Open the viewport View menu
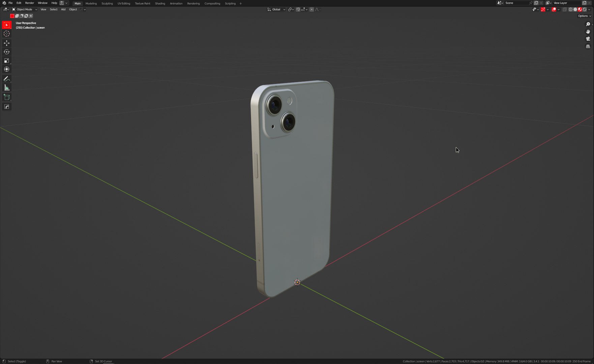This screenshot has width=594, height=364. click(43, 9)
